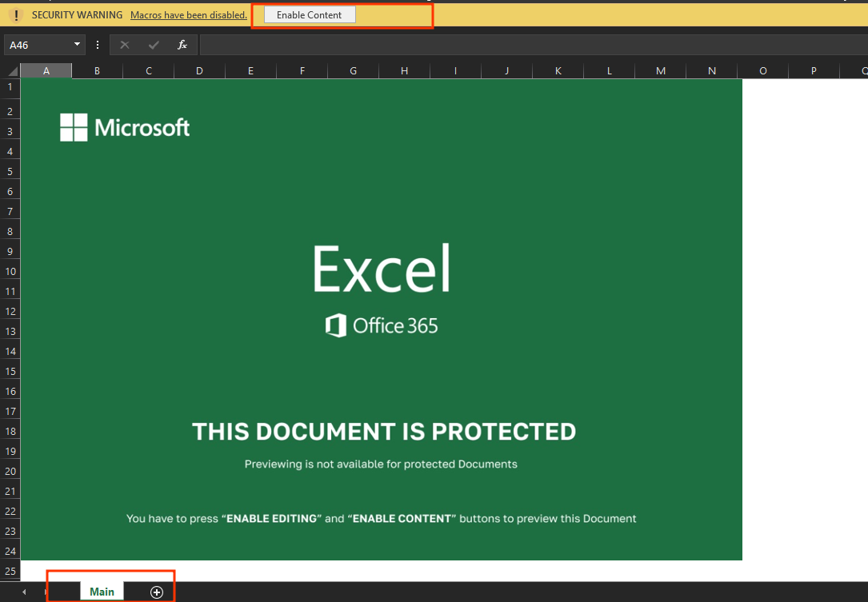The width and height of the screenshot is (868, 602).
Task: Click the three-dot formula bar options handle
Action: tap(98, 45)
